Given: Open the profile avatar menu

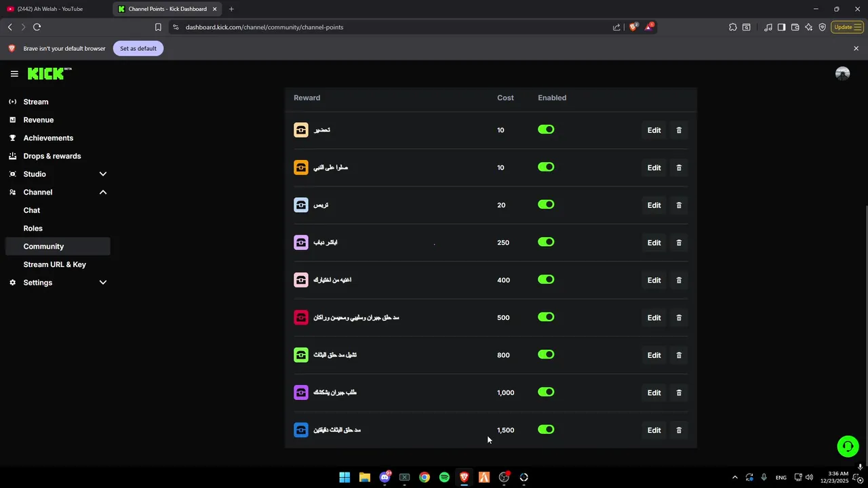Looking at the screenshot, I should pos(842,74).
